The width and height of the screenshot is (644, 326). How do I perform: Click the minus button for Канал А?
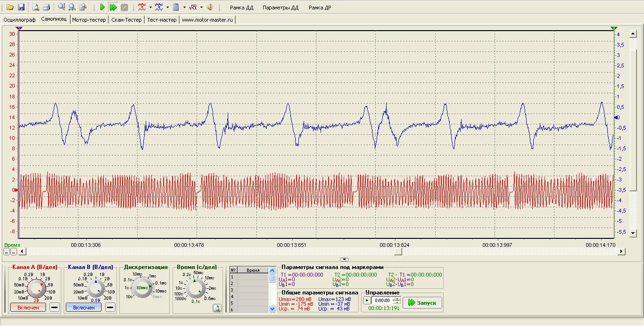(x=55, y=307)
